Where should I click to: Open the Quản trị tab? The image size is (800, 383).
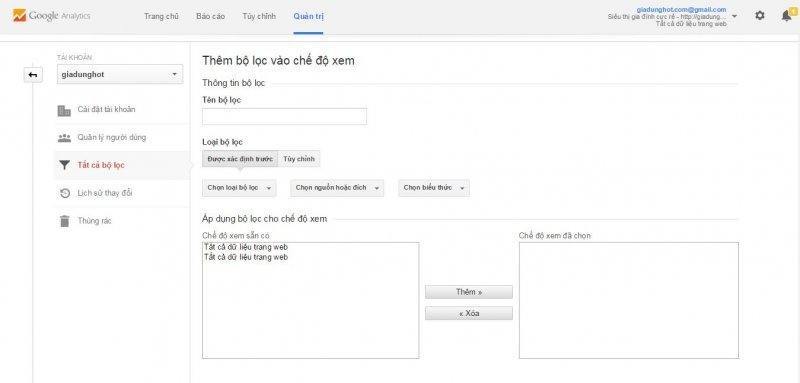tap(308, 16)
